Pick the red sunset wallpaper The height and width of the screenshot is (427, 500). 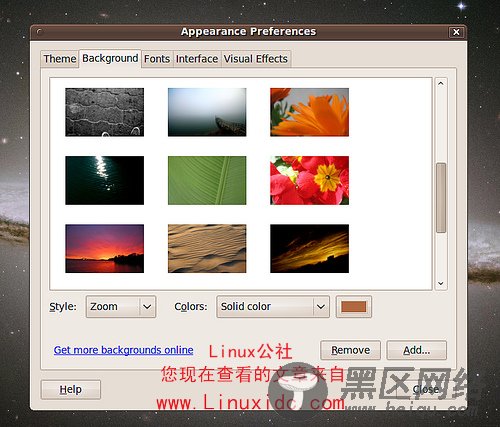(x=105, y=248)
